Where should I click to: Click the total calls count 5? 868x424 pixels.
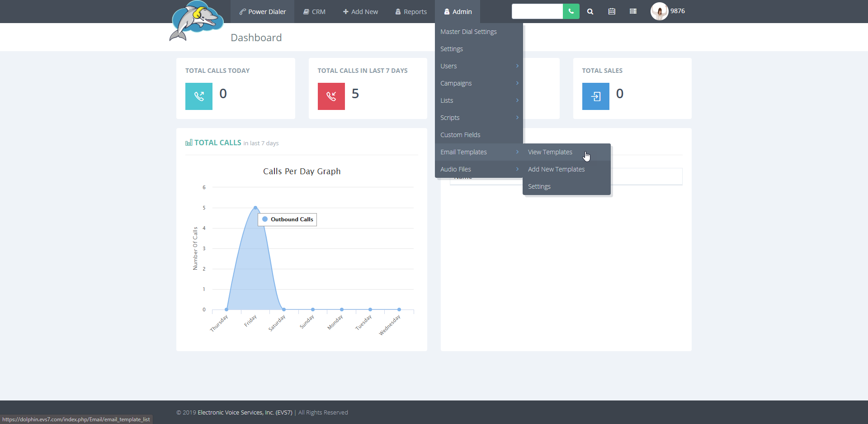(x=355, y=94)
